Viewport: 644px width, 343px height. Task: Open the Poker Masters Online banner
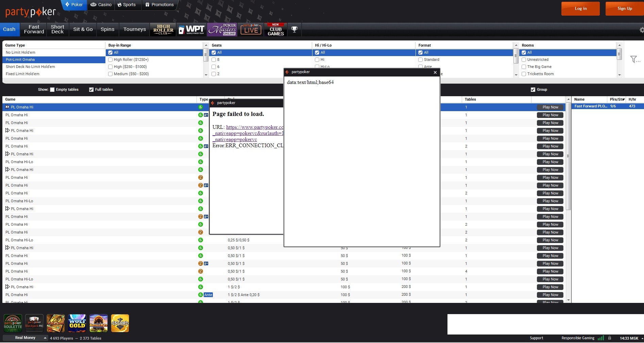pyautogui.click(x=222, y=30)
